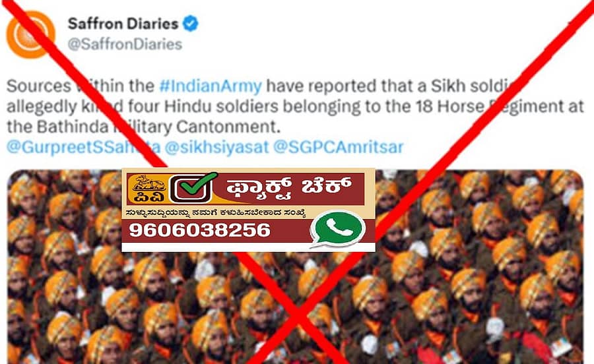Open the Saffron Diaries orange profile avatar
The width and height of the screenshot is (594, 364).
coord(30,35)
